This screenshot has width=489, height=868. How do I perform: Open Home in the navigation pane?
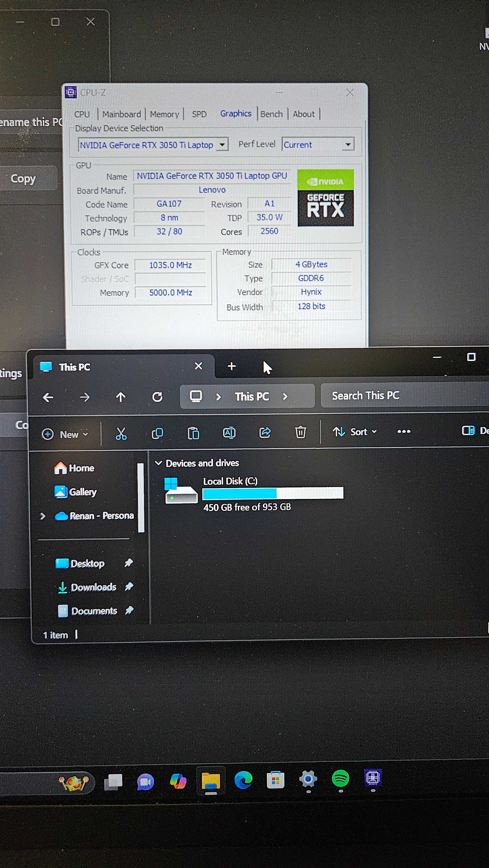point(74,468)
